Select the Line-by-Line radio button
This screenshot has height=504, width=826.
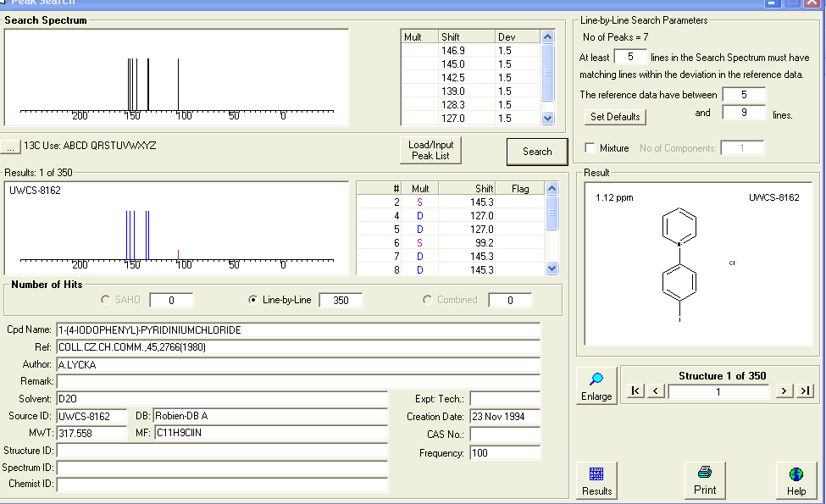point(251,299)
